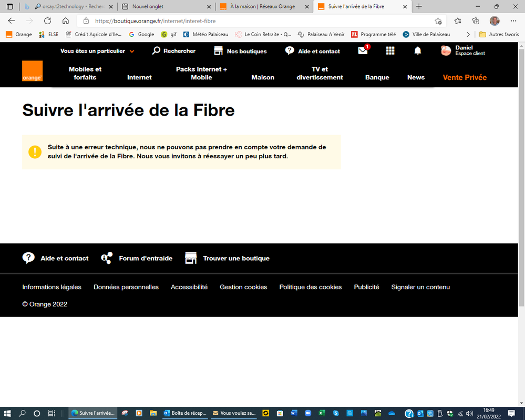Screen dimensions: 525x420
Task: Click the page vertical scrollbar
Action: (x=521, y=178)
